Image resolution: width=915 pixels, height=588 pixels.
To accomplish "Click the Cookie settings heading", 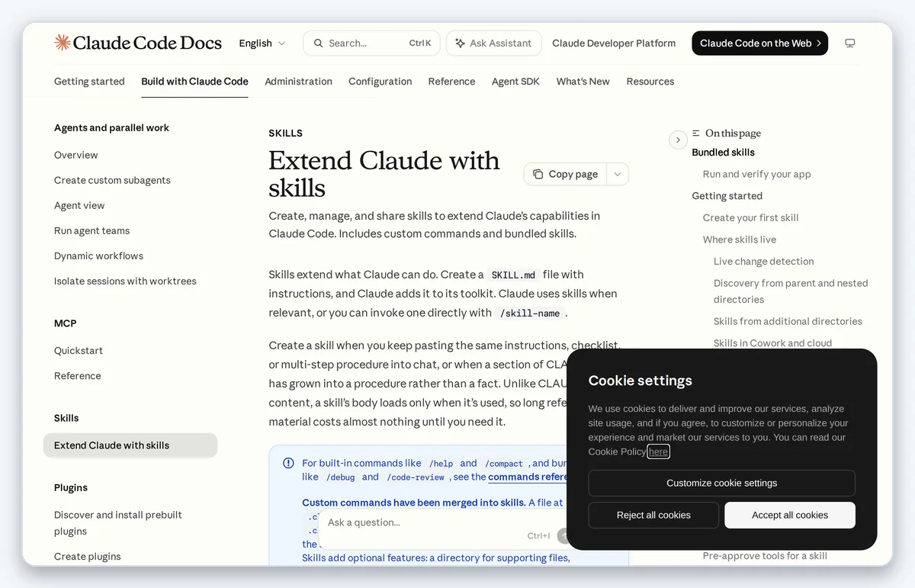I will pyautogui.click(x=640, y=381).
